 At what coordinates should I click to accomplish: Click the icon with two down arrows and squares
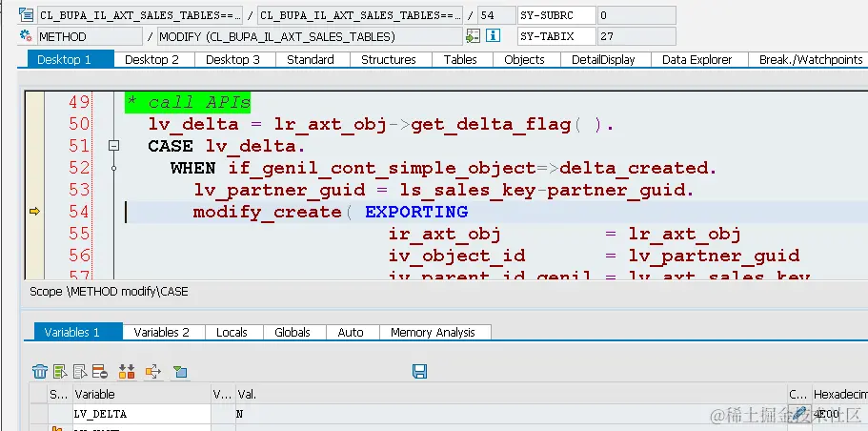coord(127,372)
